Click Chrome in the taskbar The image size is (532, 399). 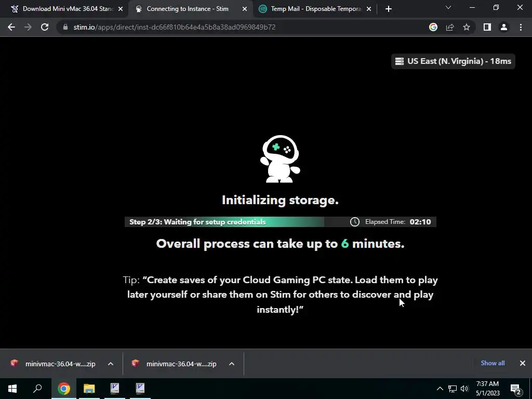(64, 389)
